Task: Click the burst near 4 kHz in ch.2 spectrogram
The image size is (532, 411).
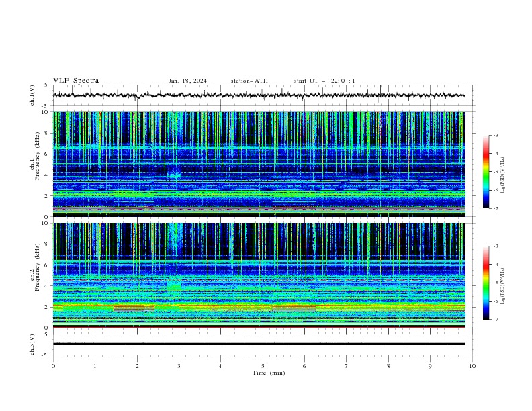Action: [x=175, y=284]
